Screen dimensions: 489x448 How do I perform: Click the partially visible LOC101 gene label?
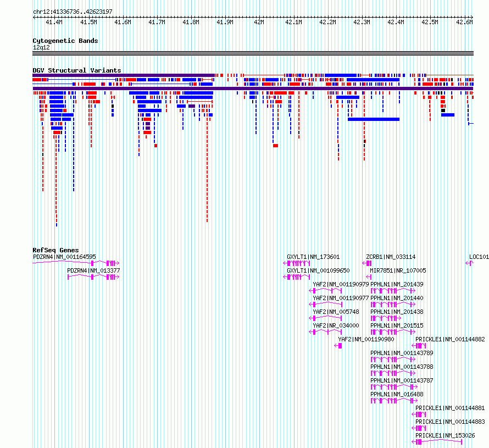(479, 257)
